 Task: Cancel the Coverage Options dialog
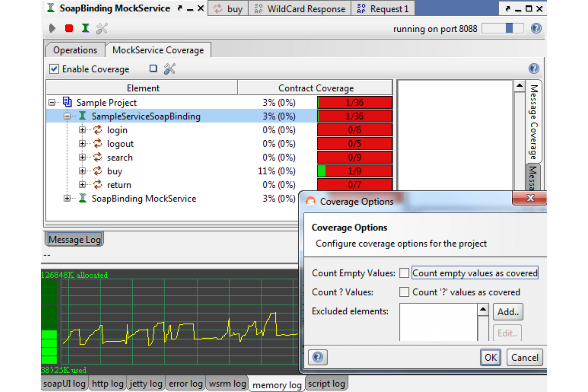pyautogui.click(x=524, y=357)
